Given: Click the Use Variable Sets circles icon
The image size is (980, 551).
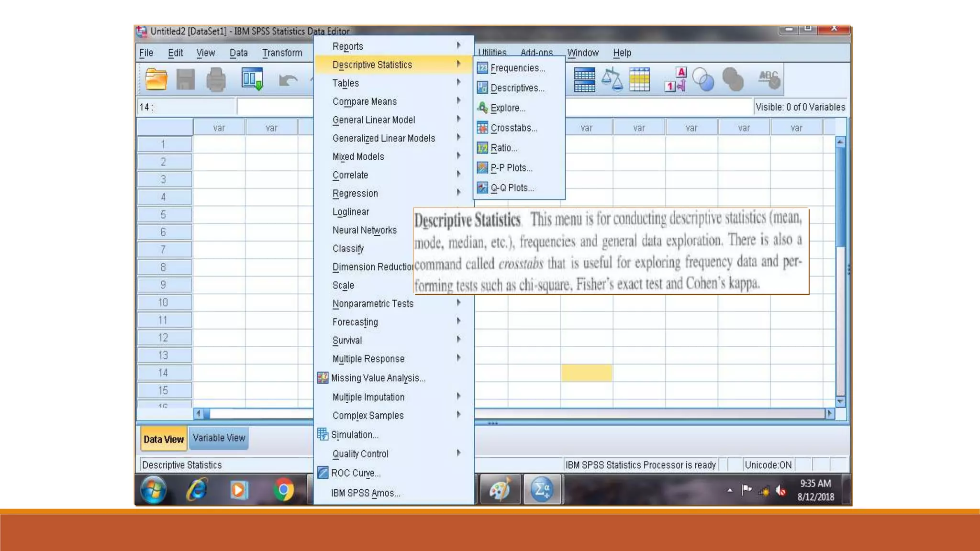Looking at the screenshot, I should click(x=703, y=79).
